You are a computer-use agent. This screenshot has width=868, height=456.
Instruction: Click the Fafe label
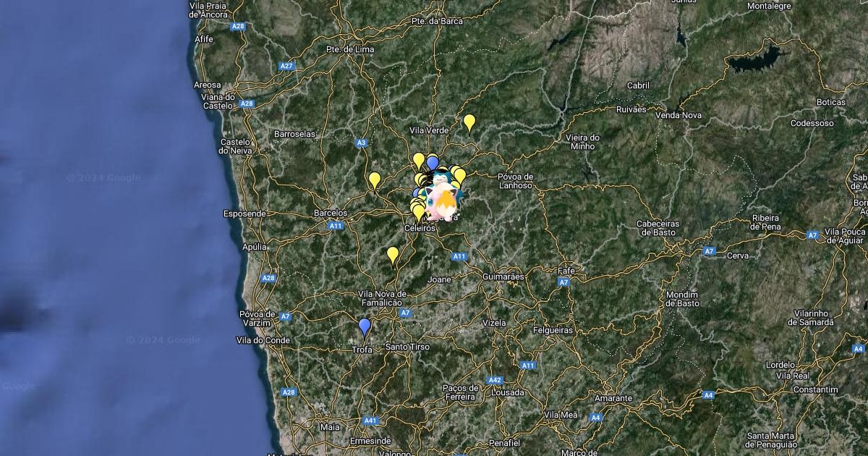coord(566,271)
